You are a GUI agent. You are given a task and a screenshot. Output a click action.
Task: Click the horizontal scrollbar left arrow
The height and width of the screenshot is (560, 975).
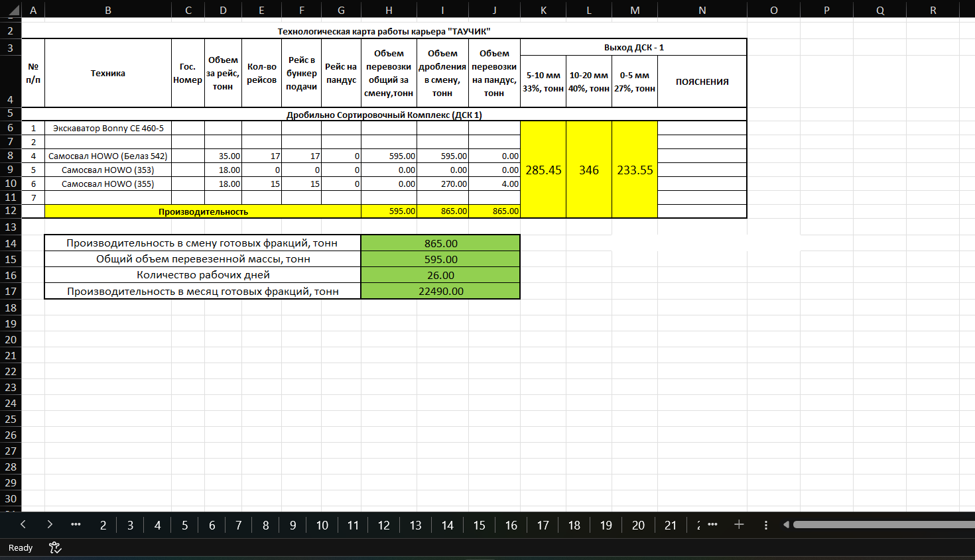(786, 525)
